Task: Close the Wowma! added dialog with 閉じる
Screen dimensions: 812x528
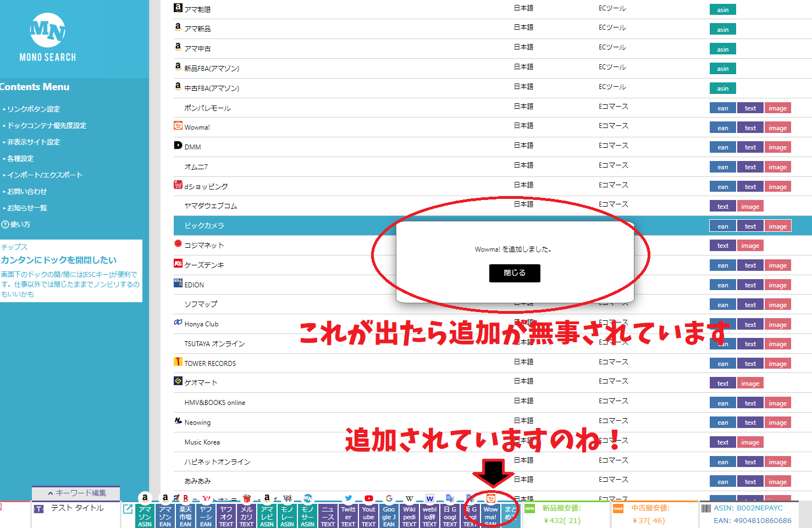Action: point(515,273)
